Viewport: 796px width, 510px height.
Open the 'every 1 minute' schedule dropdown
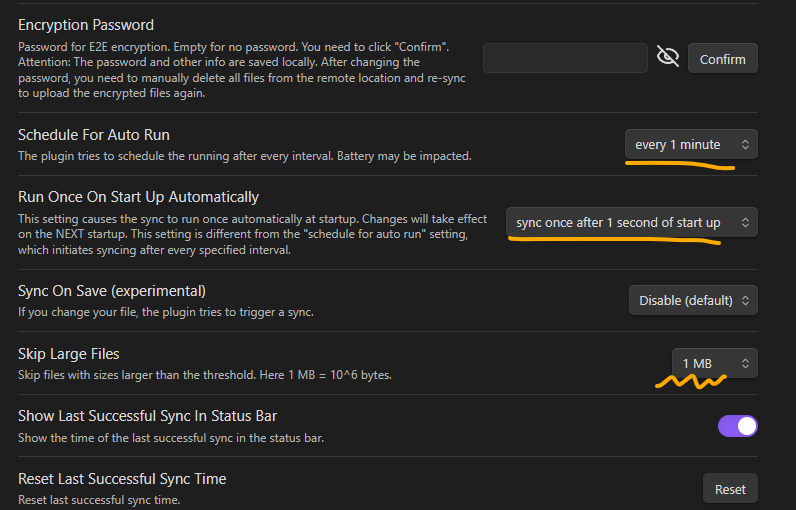tap(691, 145)
